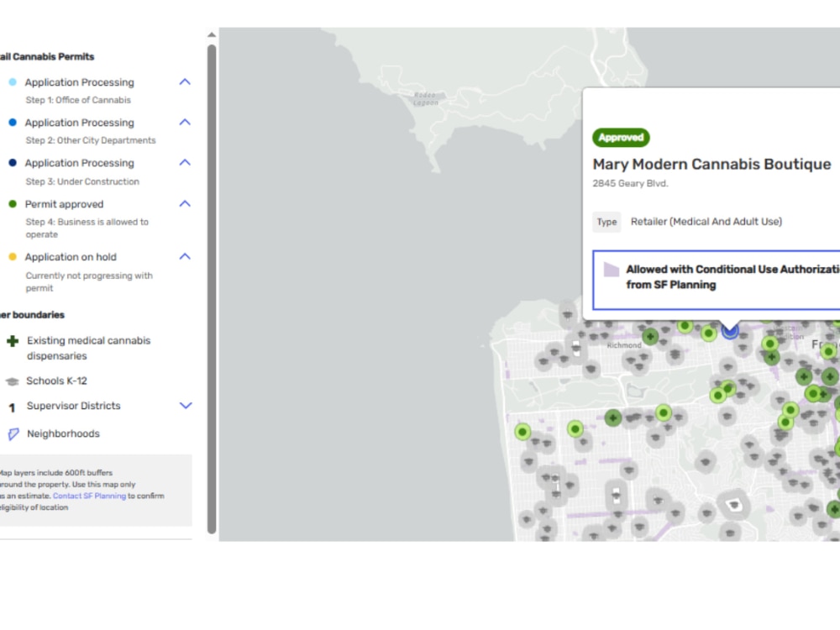Click the Schools K-12 eagle icon
840x630 pixels.
click(13, 381)
